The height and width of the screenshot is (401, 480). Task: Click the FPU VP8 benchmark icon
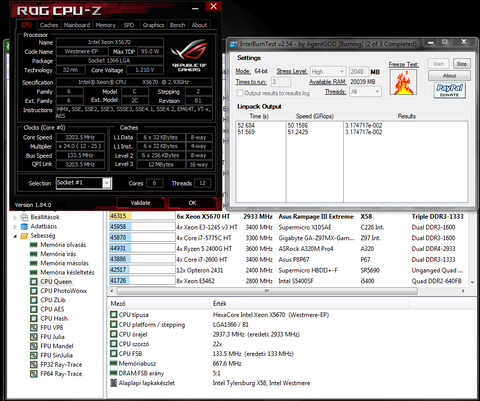(x=34, y=328)
